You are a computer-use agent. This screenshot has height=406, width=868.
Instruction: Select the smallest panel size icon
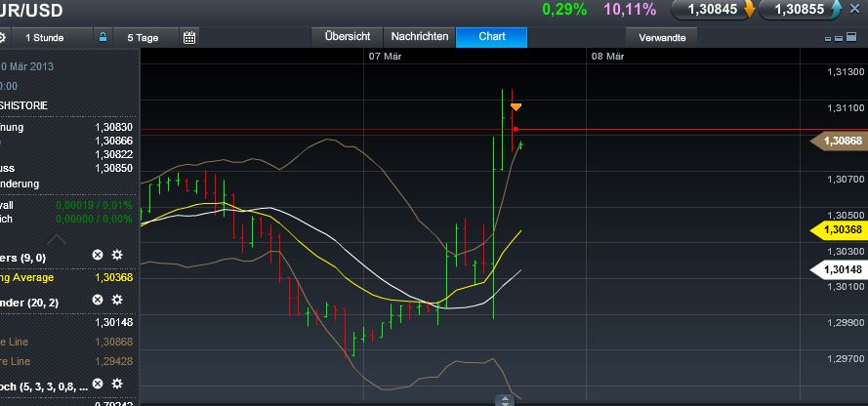click(828, 39)
